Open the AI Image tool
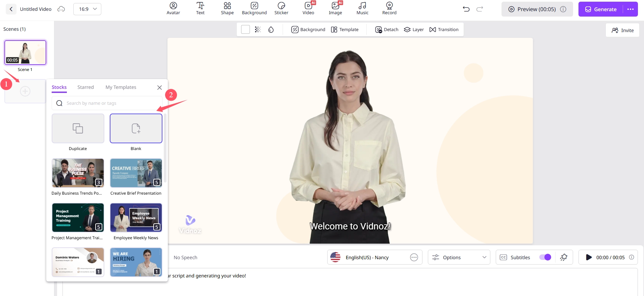Screen dimensions: 644x296 click(x=335, y=8)
